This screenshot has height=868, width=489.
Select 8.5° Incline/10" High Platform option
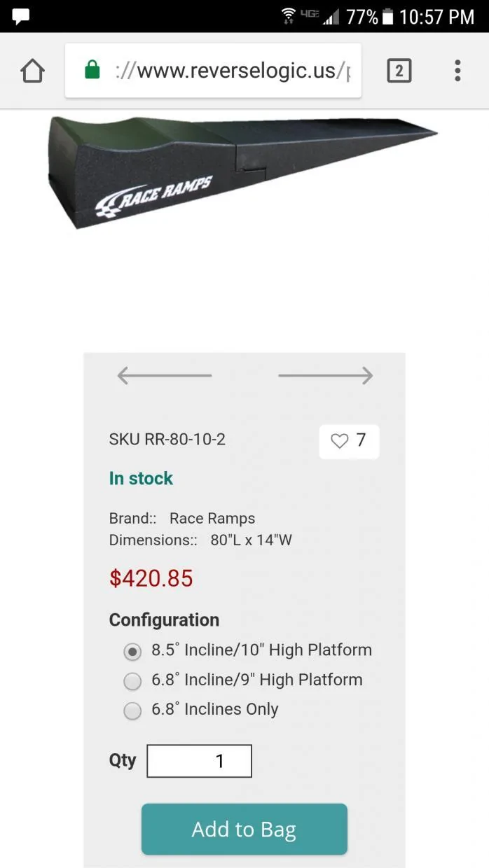[x=132, y=652]
